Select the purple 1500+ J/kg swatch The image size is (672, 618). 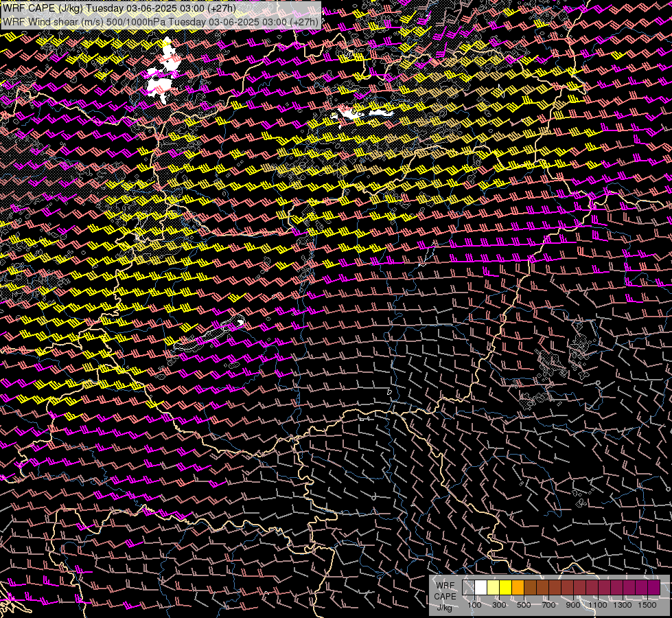654,588
